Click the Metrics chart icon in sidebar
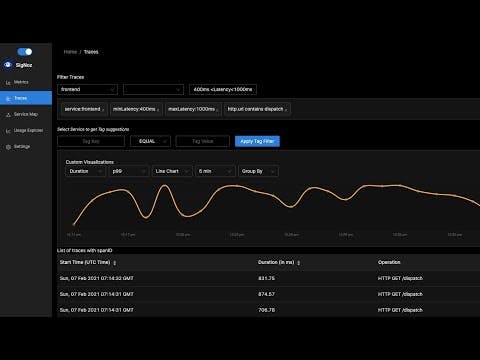Image resolution: width=480 pixels, height=360 pixels. click(8, 83)
